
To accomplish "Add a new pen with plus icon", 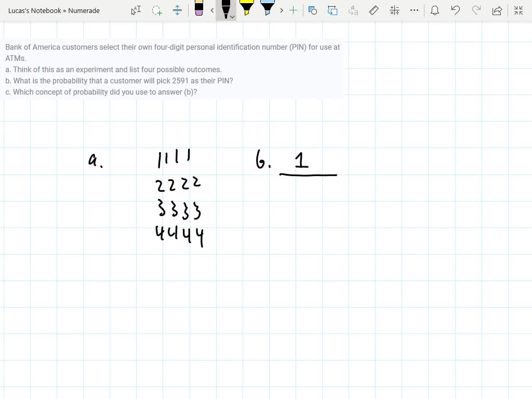I will pyautogui.click(x=294, y=10).
